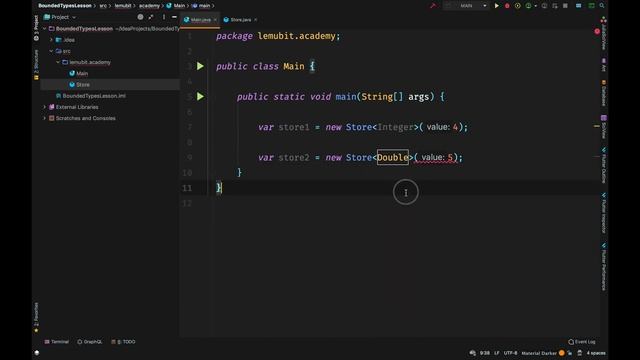Click run gutter icon beside class Main

click(200, 66)
